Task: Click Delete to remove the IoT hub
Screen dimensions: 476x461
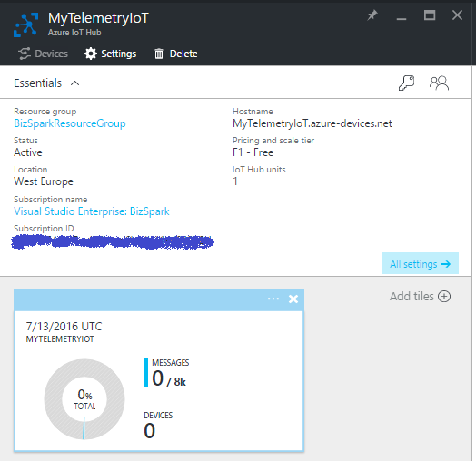Action: pyautogui.click(x=176, y=54)
